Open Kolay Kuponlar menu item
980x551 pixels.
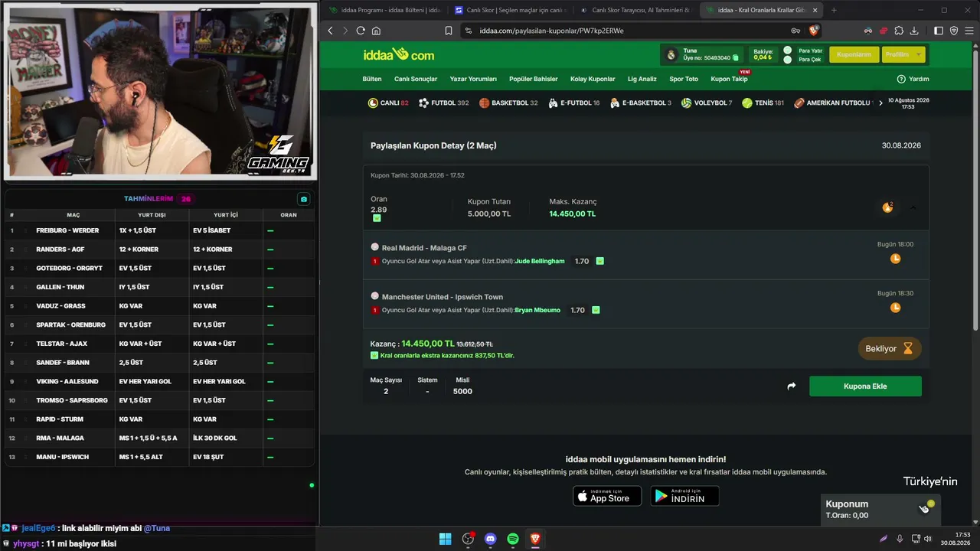point(593,79)
